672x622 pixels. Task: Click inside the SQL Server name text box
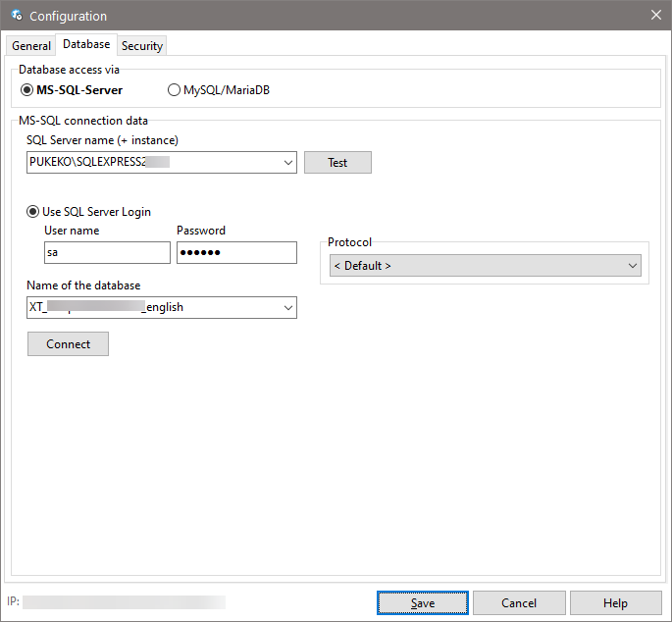click(x=152, y=163)
